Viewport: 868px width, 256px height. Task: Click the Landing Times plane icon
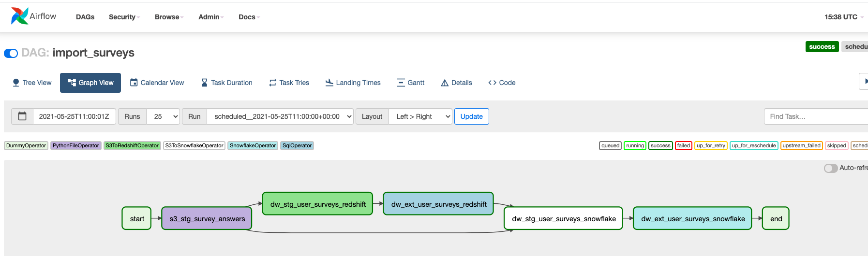[x=329, y=83]
